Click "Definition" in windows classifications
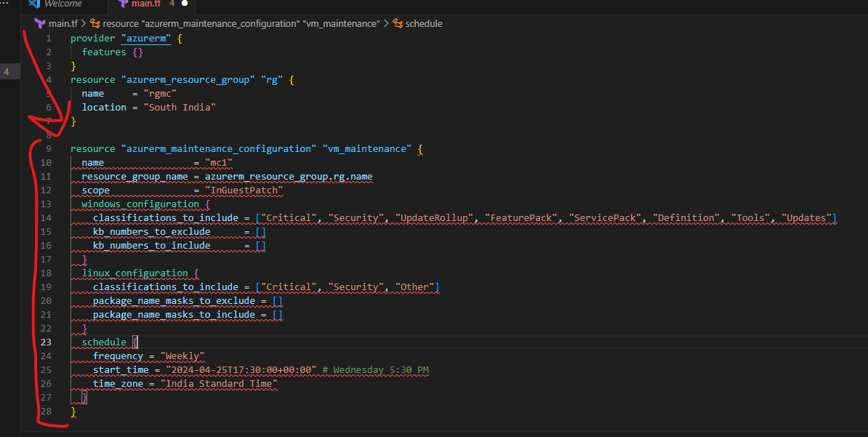The width and height of the screenshot is (868, 437). [686, 218]
